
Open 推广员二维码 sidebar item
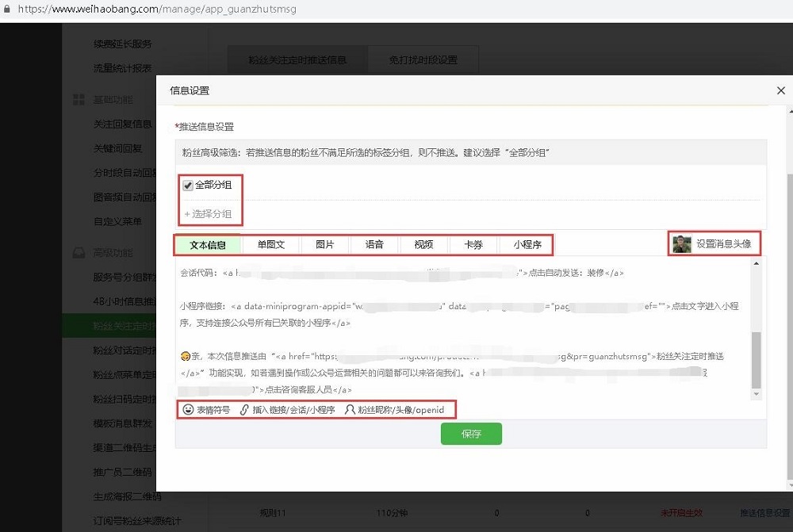click(122, 472)
